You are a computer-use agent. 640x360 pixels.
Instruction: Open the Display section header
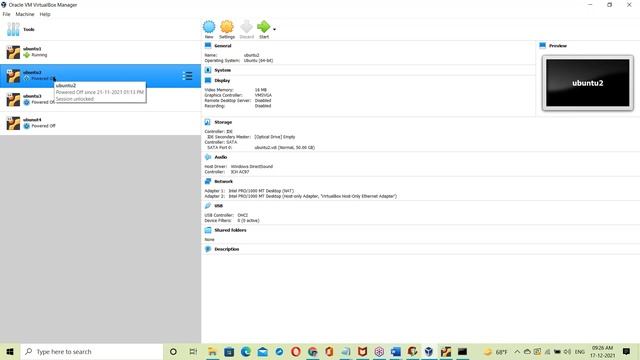click(x=222, y=80)
